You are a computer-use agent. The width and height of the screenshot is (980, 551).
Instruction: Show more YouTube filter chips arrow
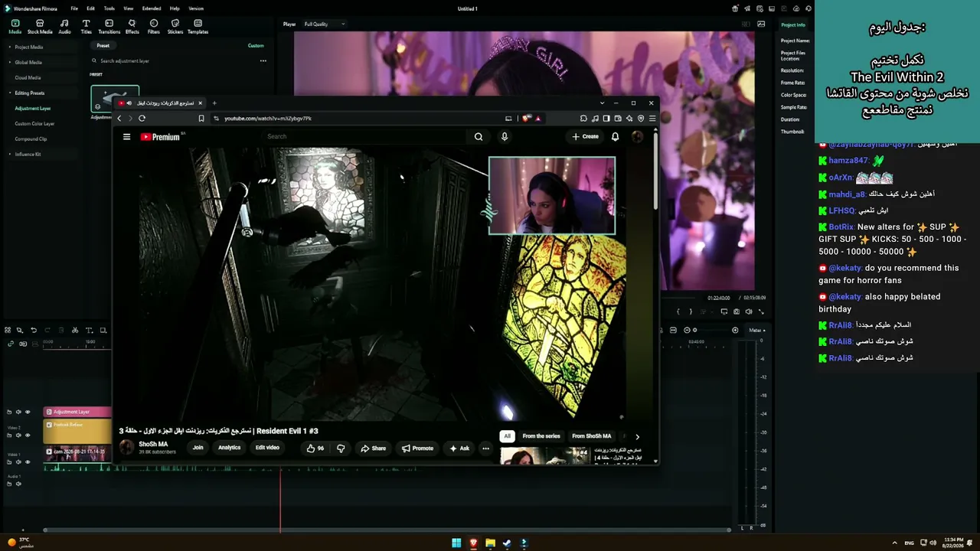637,437
